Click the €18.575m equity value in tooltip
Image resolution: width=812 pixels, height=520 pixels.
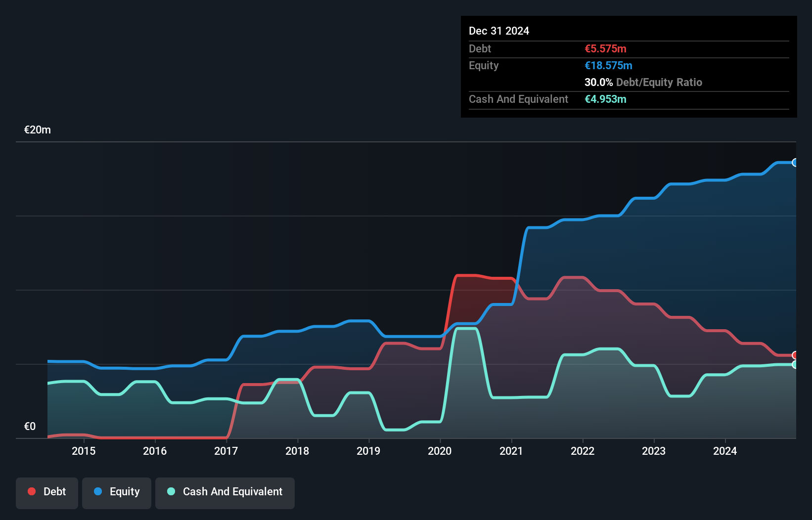pos(608,65)
